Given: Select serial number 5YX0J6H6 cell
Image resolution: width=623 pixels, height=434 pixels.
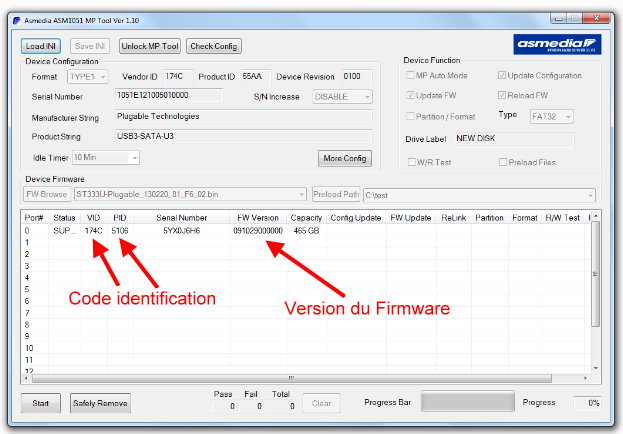Looking at the screenshot, I should [x=182, y=231].
